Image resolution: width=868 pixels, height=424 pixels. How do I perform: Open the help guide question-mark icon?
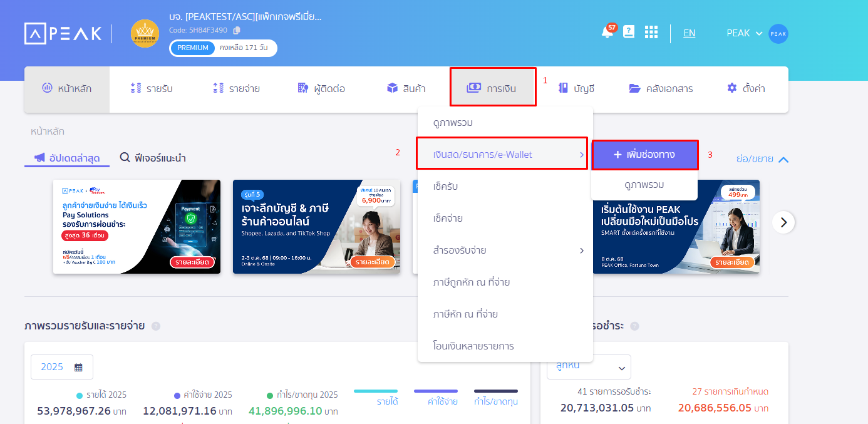click(x=629, y=33)
